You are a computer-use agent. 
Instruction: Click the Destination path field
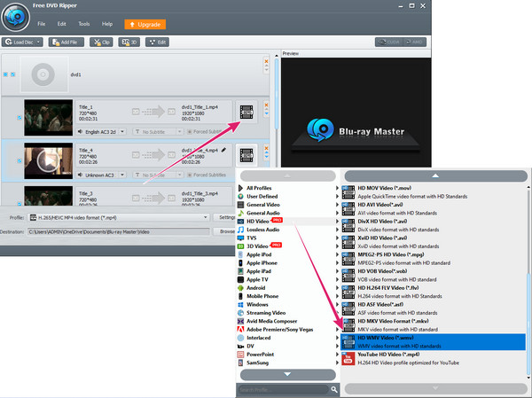tap(119, 231)
